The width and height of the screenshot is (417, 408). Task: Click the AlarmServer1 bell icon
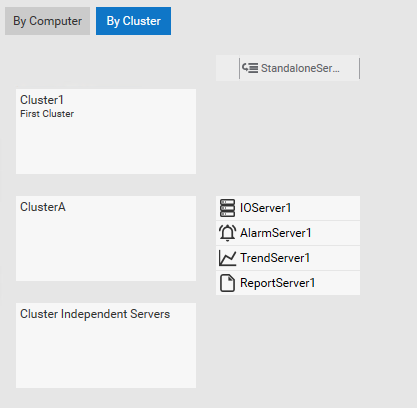(x=227, y=233)
